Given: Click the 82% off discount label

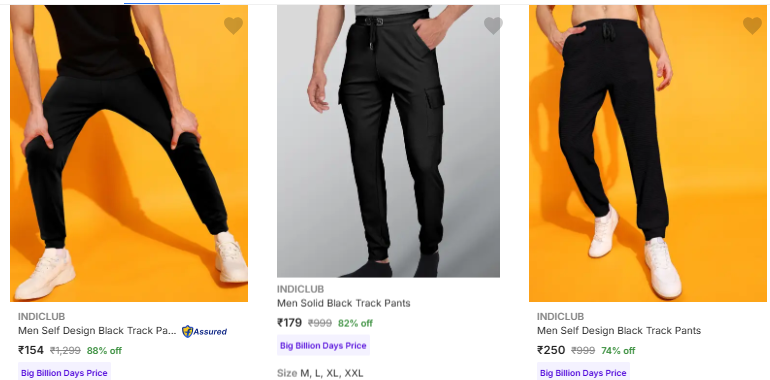Looking at the screenshot, I should click(355, 323).
